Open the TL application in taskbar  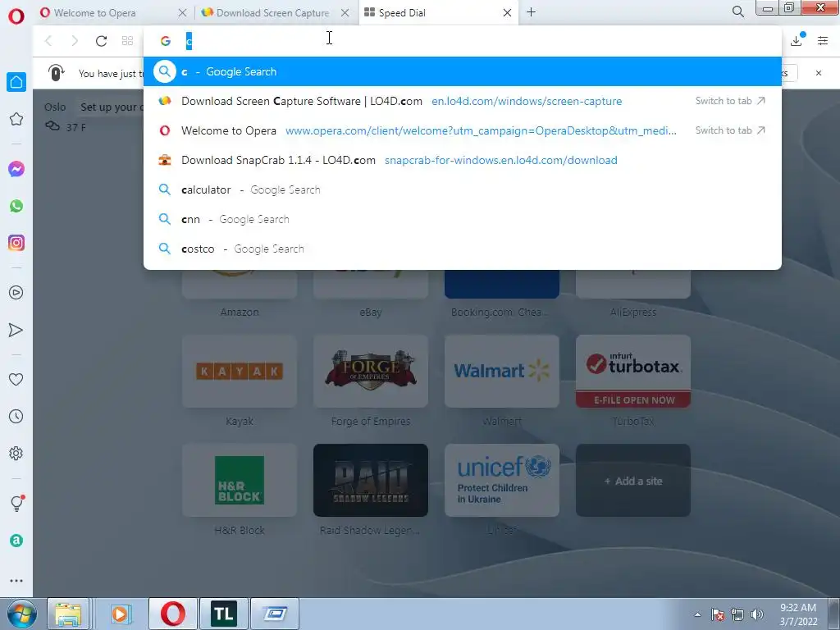223,614
